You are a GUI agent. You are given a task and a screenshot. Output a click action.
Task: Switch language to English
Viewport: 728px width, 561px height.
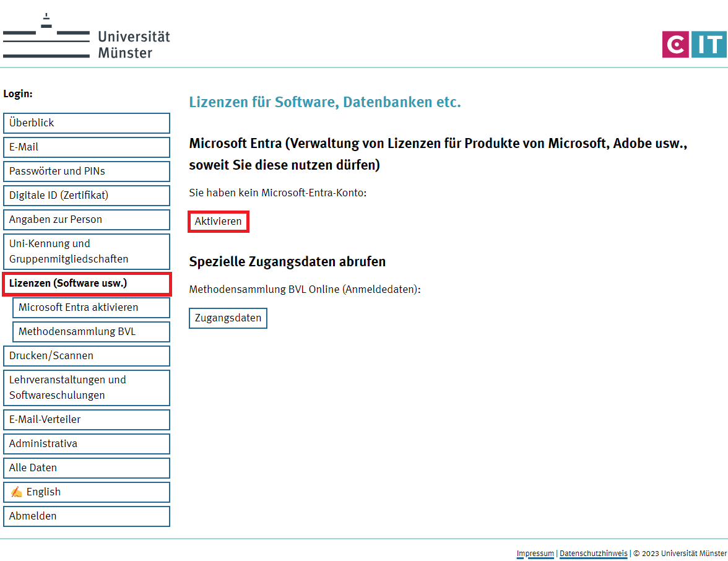pyautogui.click(x=87, y=492)
